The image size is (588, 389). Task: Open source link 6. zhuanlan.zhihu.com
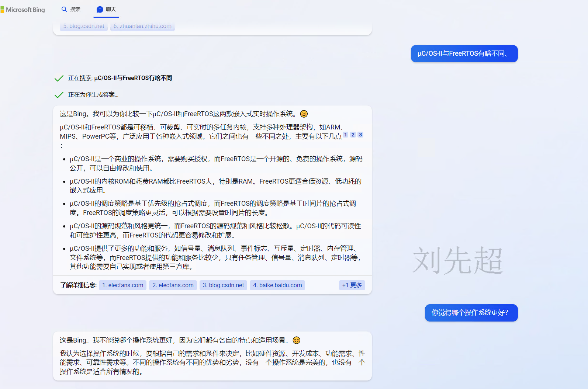142,26
